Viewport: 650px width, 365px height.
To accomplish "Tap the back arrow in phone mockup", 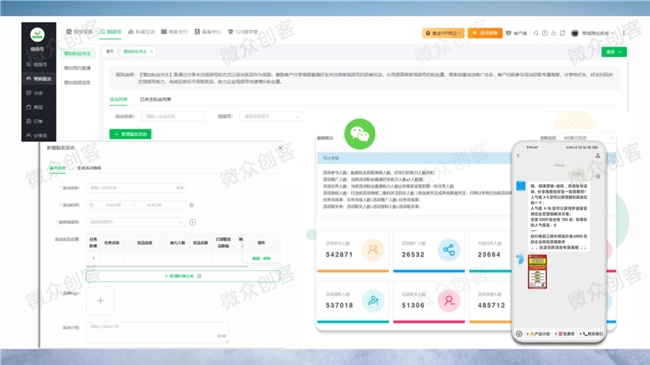I will click(x=518, y=156).
